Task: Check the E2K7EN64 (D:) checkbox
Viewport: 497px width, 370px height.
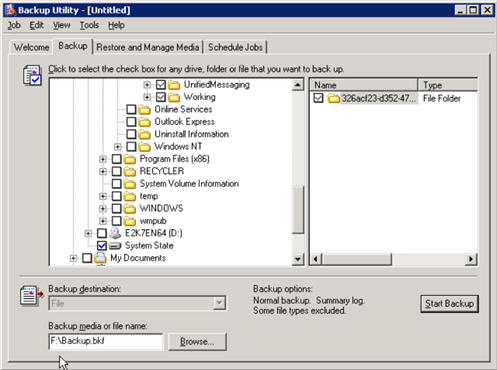Action: coord(102,233)
